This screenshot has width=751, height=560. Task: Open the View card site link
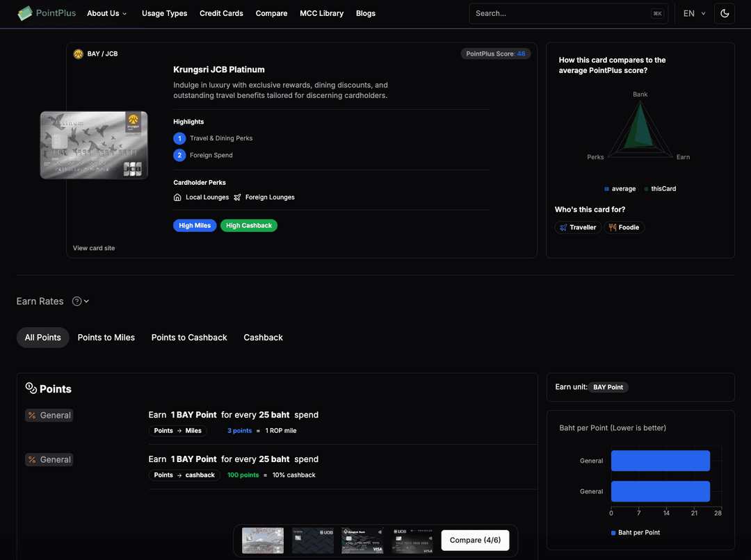pos(94,248)
